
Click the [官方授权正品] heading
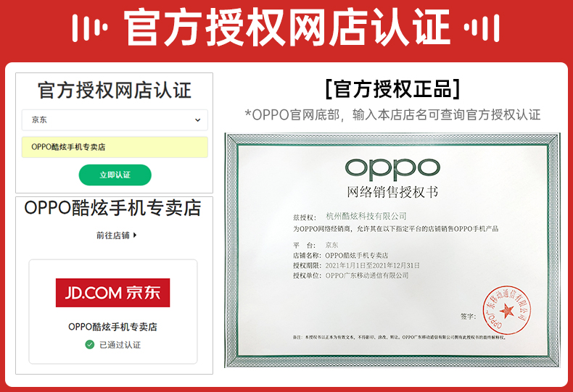[x=392, y=88]
